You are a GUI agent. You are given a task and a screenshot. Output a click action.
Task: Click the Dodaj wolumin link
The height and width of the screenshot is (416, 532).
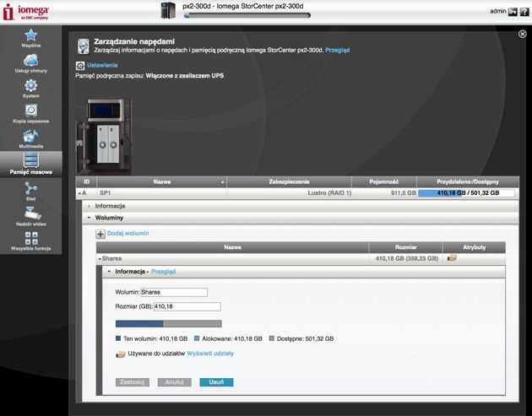[128, 233]
